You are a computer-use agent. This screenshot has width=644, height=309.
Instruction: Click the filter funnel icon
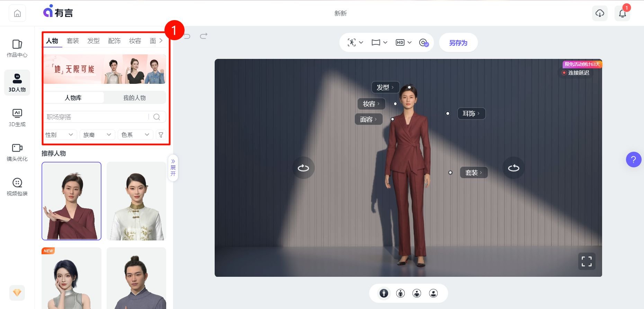(161, 135)
